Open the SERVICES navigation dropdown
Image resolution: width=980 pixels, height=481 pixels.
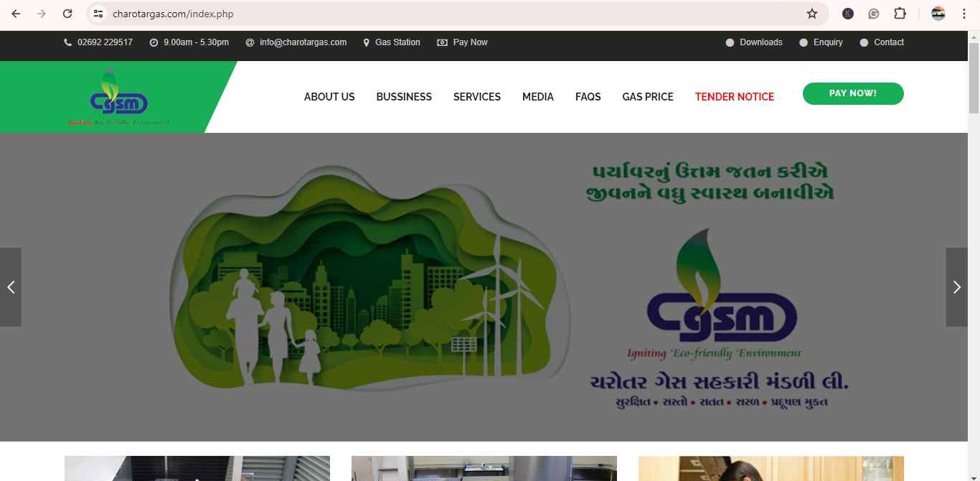(476, 96)
